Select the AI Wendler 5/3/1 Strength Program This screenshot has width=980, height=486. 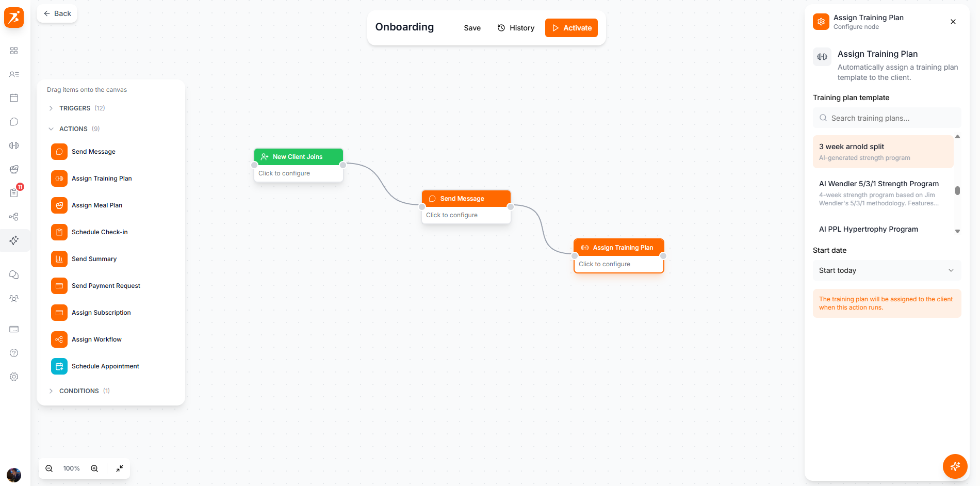(x=883, y=193)
